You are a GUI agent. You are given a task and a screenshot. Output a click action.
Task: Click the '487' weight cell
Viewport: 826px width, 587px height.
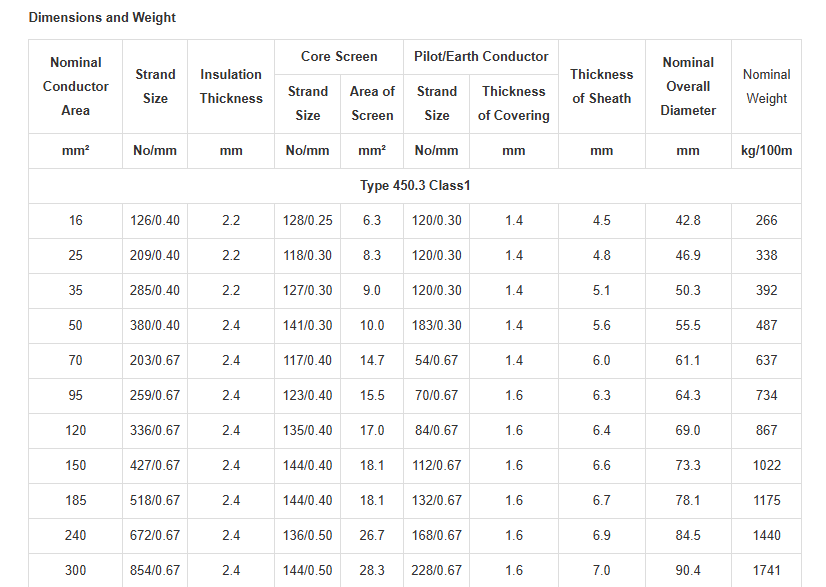click(x=766, y=326)
